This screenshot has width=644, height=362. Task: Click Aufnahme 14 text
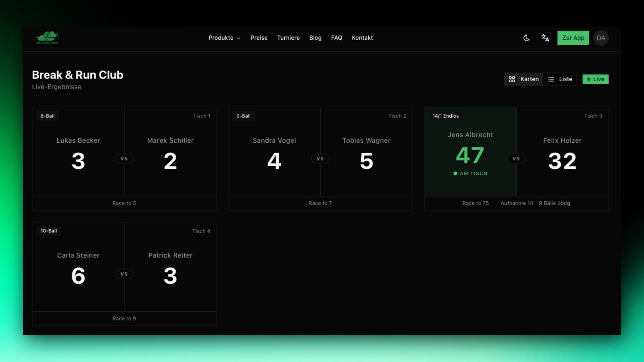(x=517, y=203)
